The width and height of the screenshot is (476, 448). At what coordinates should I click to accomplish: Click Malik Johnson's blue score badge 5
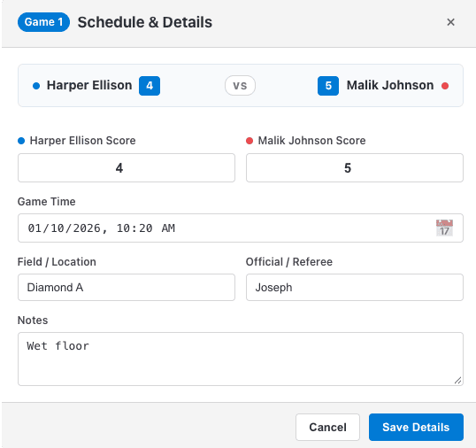(328, 86)
